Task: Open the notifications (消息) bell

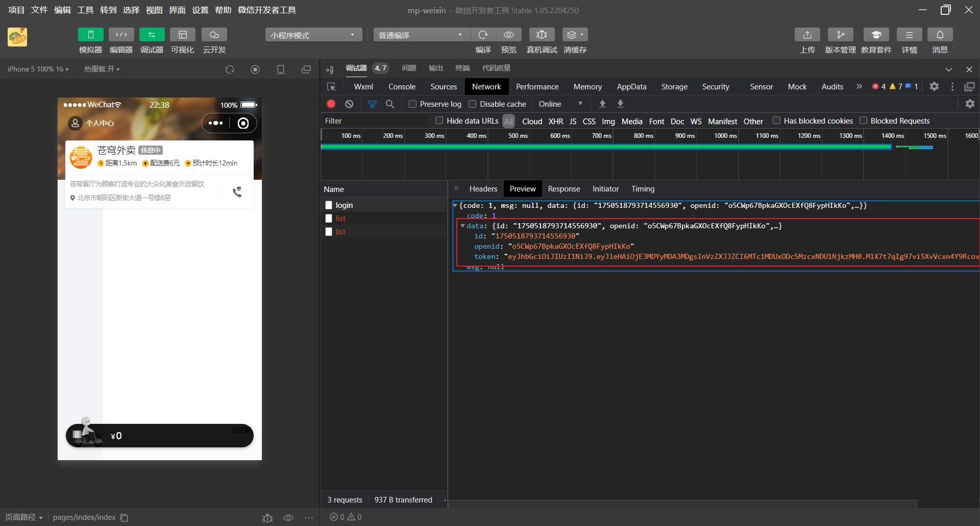Action: point(940,35)
